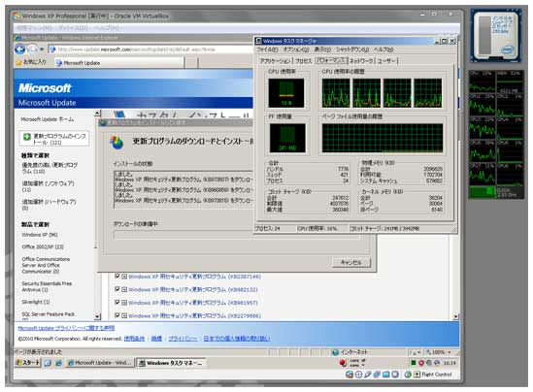Select Office 2002/XP (23) product filter
The width and height of the screenshot is (533, 392).
[43, 247]
